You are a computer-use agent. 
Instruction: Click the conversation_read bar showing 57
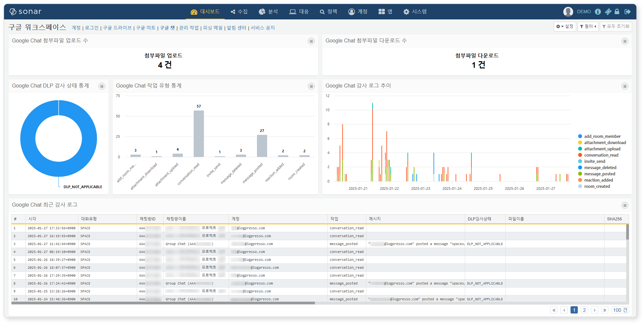point(199,134)
